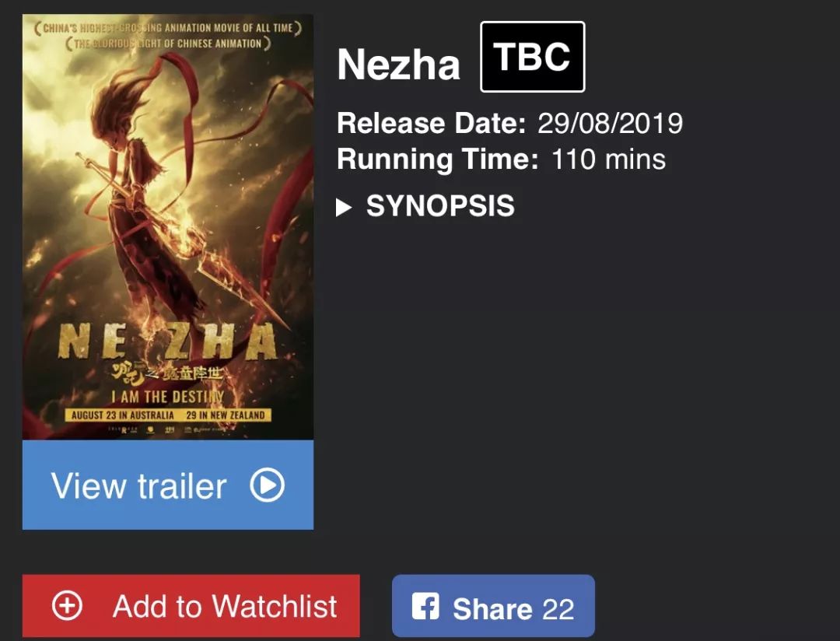Click the 110 mins running time value

point(608,159)
